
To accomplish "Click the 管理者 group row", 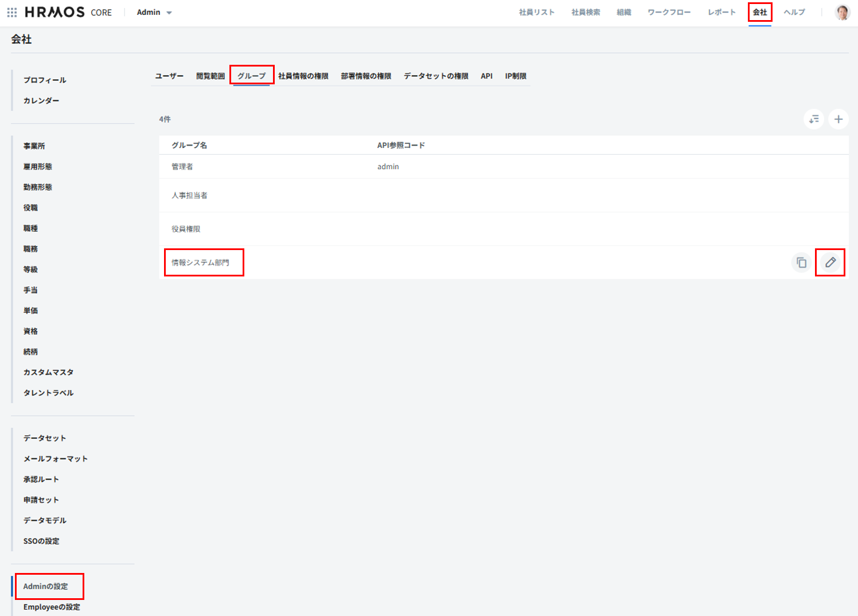I will [182, 167].
